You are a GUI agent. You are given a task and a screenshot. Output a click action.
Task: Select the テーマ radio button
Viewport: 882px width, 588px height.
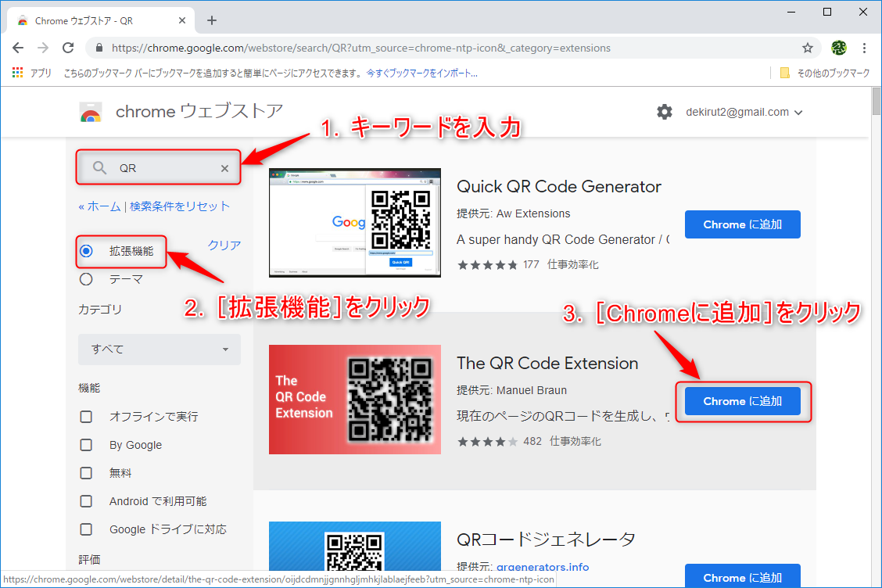86,280
